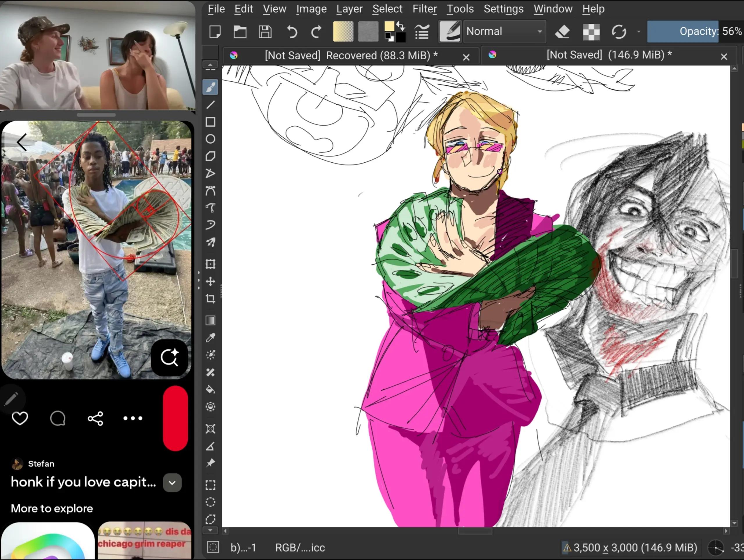
Task: Select the Gradient tool in toolbox
Action: coord(210,320)
